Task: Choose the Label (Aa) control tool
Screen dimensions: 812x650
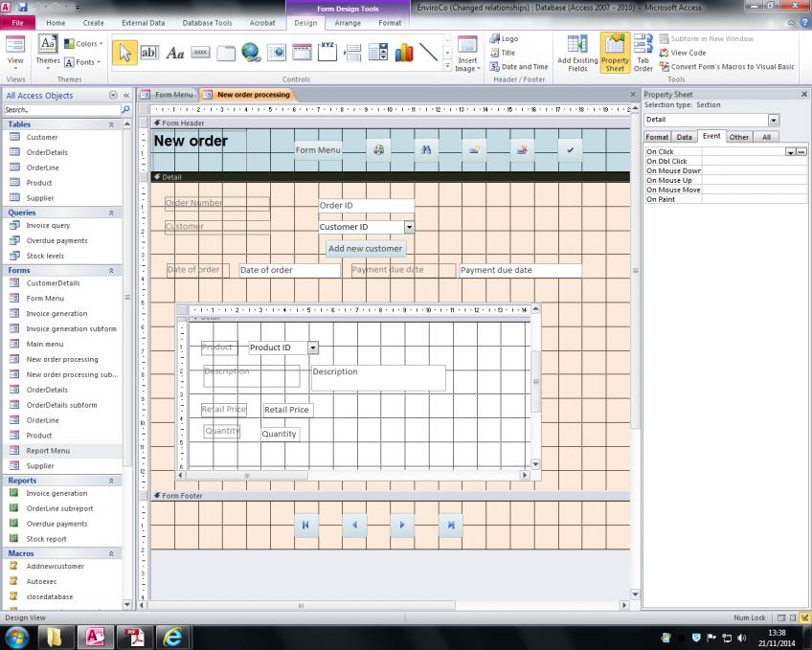Action: (x=175, y=53)
